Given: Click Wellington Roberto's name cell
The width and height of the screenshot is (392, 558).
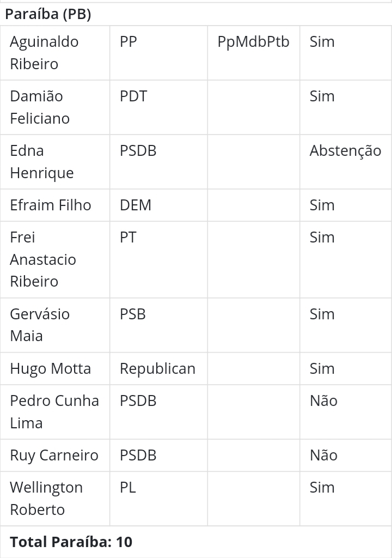Looking at the screenshot, I should point(46,499).
